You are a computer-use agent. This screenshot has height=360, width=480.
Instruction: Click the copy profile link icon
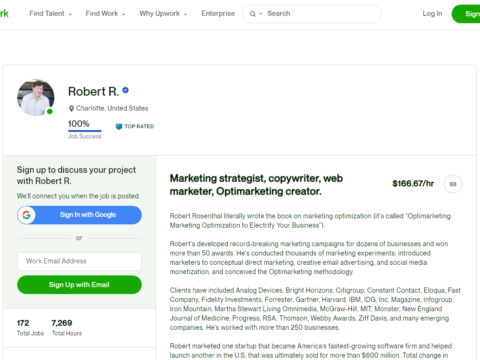tap(453, 184)
